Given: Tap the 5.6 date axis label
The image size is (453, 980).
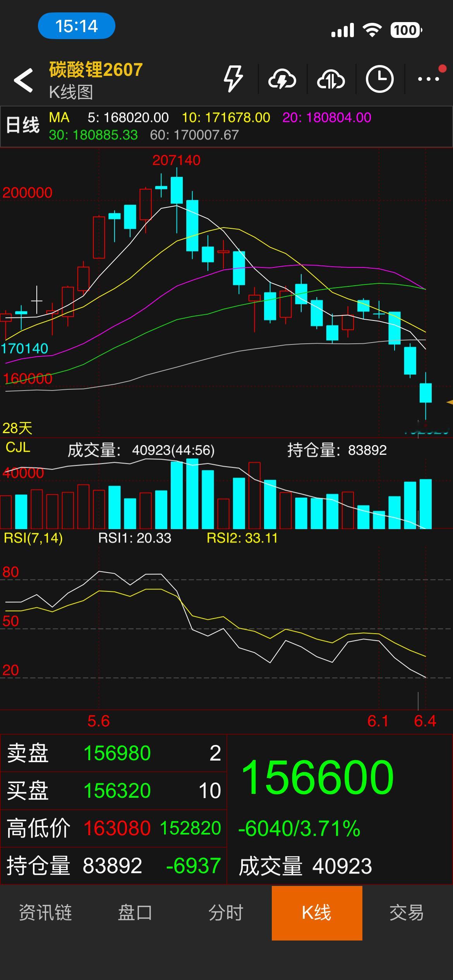Looking at the screenshot, I should (x=99, y=721).
